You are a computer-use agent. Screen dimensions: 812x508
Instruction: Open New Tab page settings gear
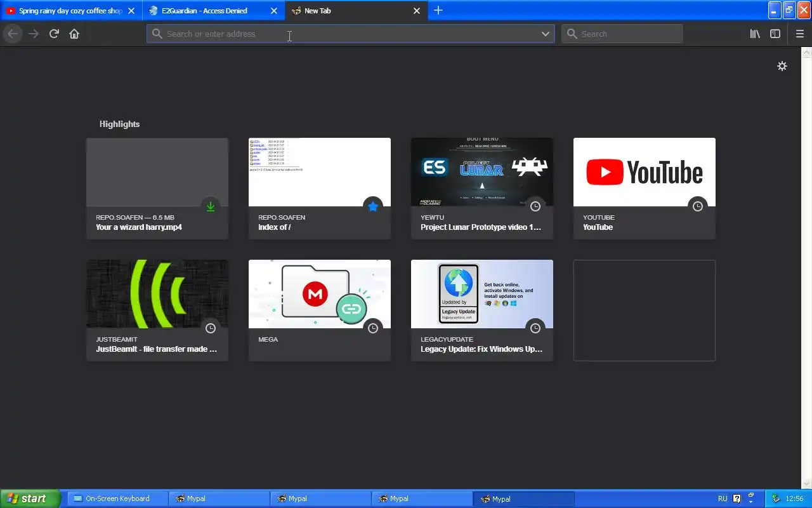782,66
